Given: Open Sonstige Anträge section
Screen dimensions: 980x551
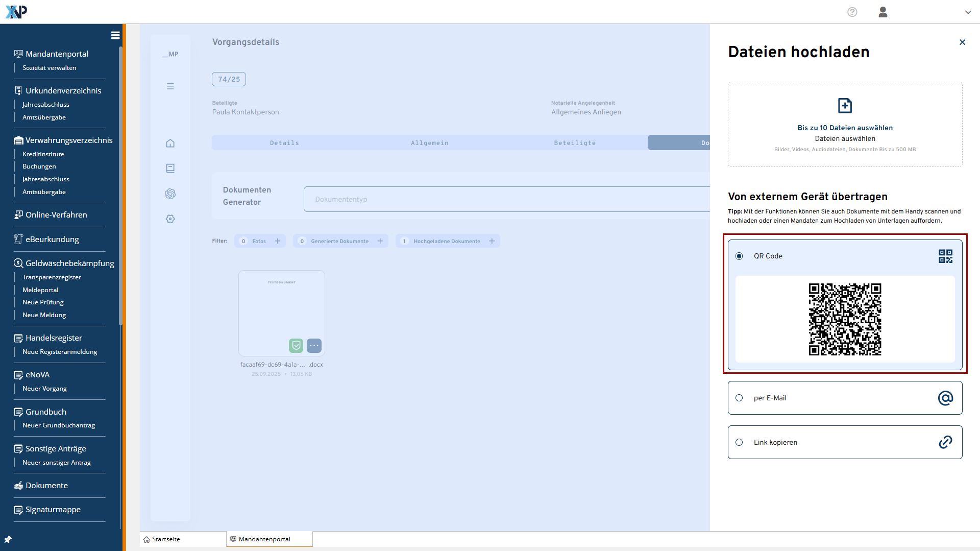Looking at the screenshot, I should 56,449.
